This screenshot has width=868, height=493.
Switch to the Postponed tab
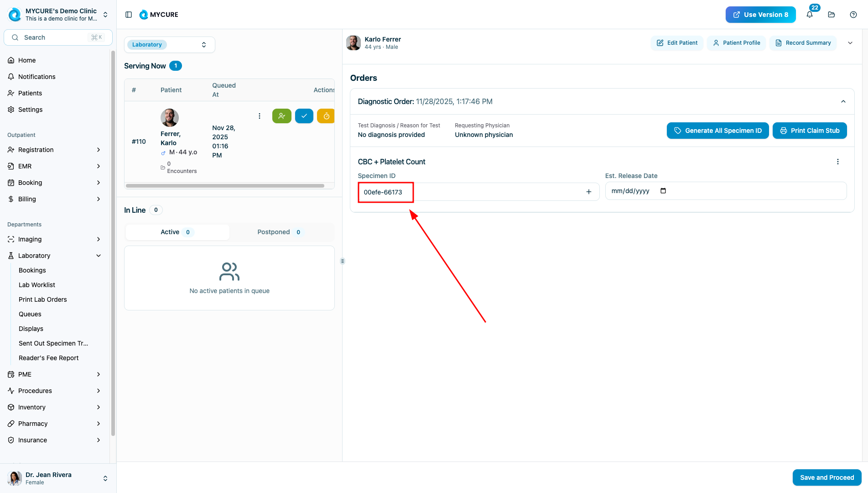point(279,232)
